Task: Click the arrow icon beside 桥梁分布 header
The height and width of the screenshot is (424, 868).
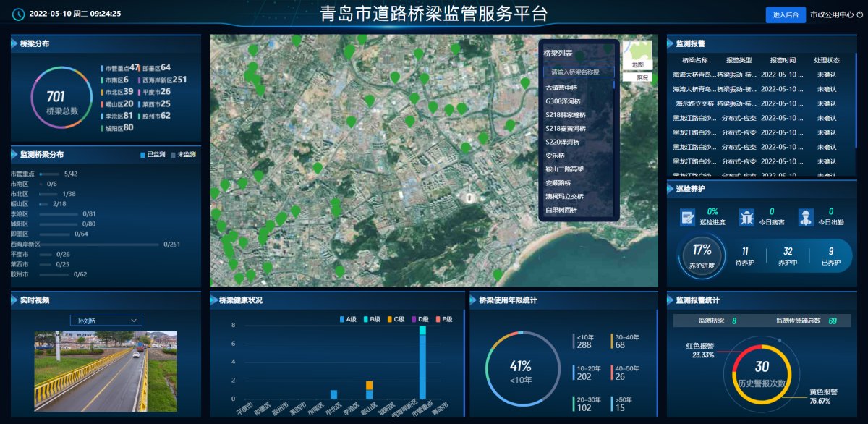Action: pos(14,43)
